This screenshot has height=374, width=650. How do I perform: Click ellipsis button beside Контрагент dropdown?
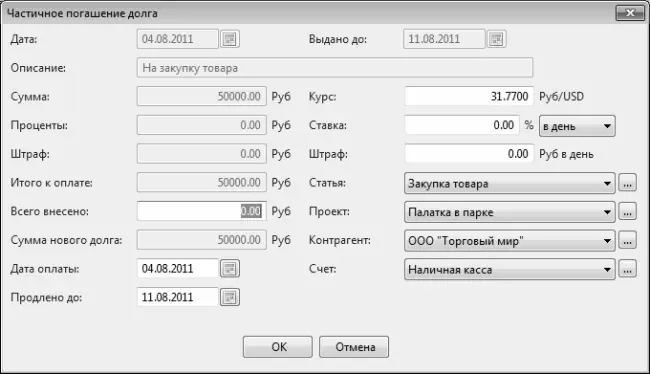(627, 240)
